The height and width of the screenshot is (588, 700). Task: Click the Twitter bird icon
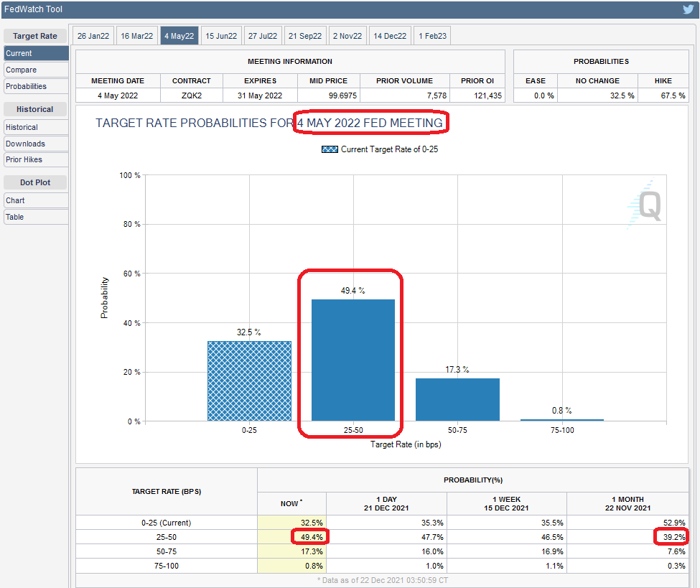point(688,9)
